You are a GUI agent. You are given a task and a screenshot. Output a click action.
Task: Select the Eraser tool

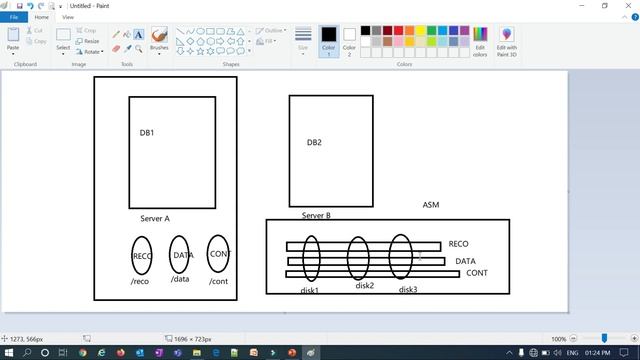116,49
